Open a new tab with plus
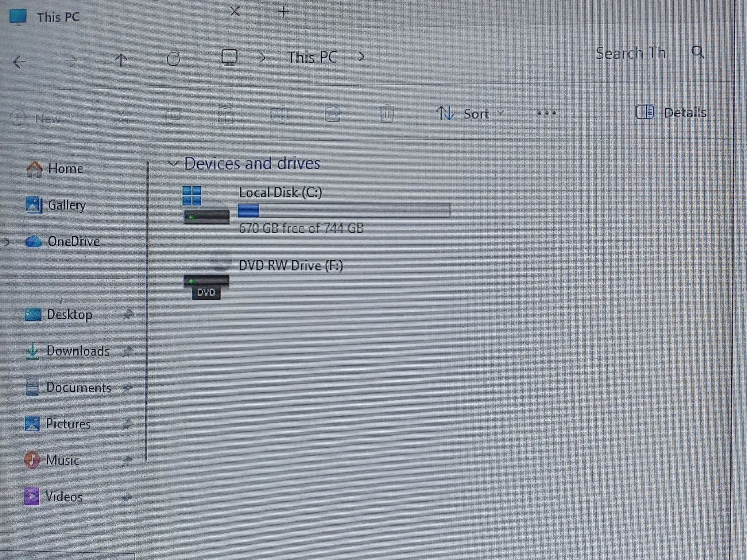This screenshot has height=560, width=747. point(283,12)
